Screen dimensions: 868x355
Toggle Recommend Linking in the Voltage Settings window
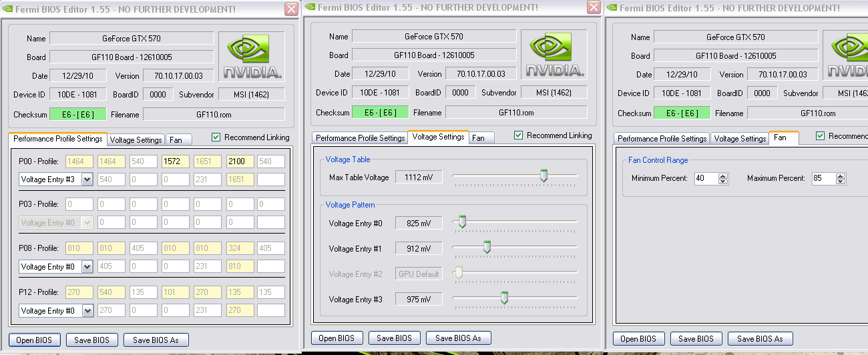point(518,135)
